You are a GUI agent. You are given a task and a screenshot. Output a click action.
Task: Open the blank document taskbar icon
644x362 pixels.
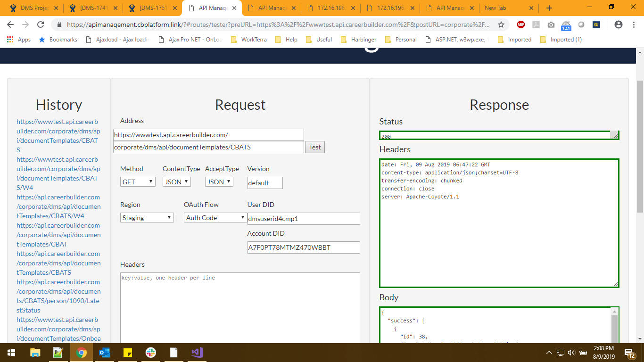(x=173, y=353)
